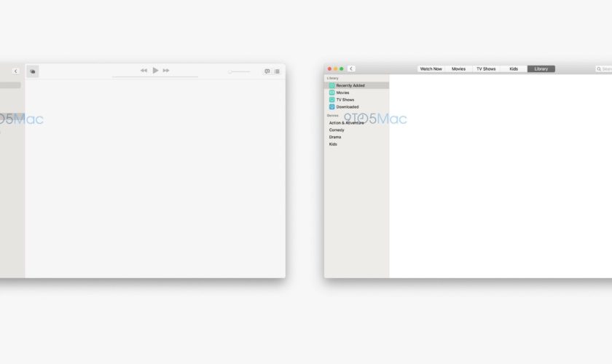
Task: Switch to the Kids tab in the top bar
Action: (514, 69)
